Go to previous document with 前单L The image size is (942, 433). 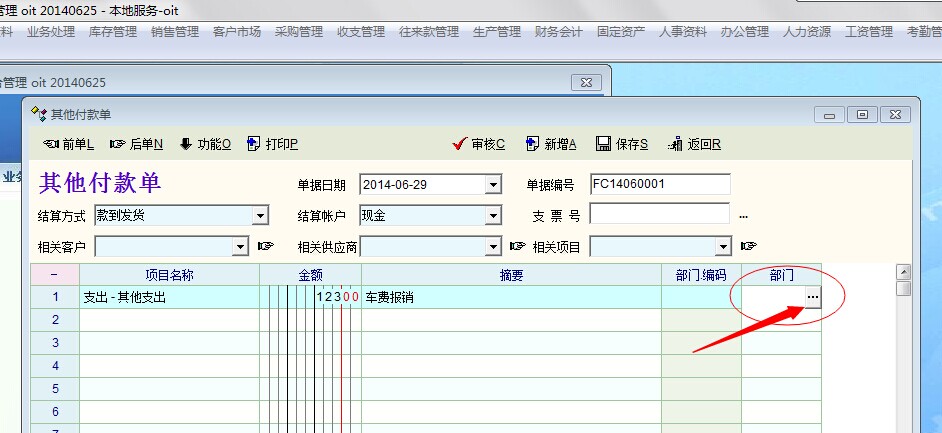pyautogui.click(x=68, y=144)
